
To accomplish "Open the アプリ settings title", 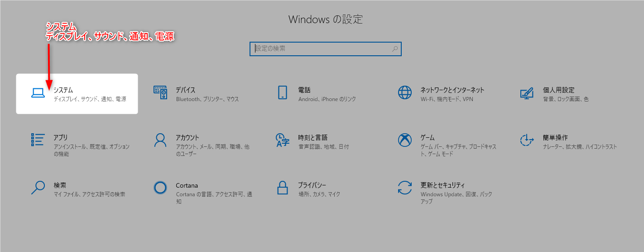I will (x=61, y=138).
